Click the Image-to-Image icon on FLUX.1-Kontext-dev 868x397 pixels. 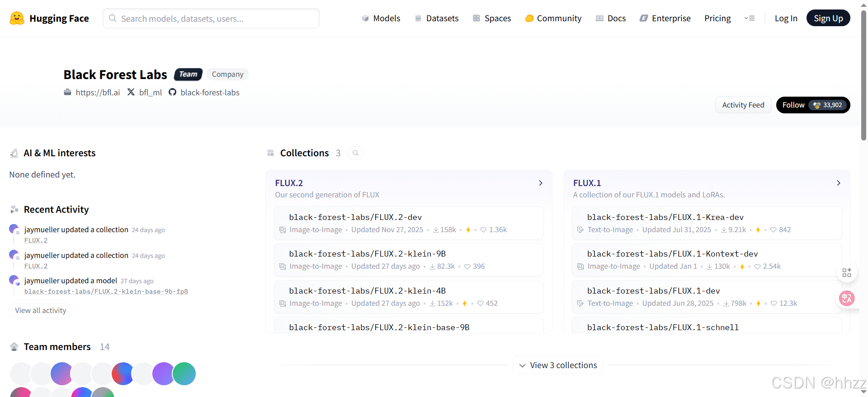point(580,266)
